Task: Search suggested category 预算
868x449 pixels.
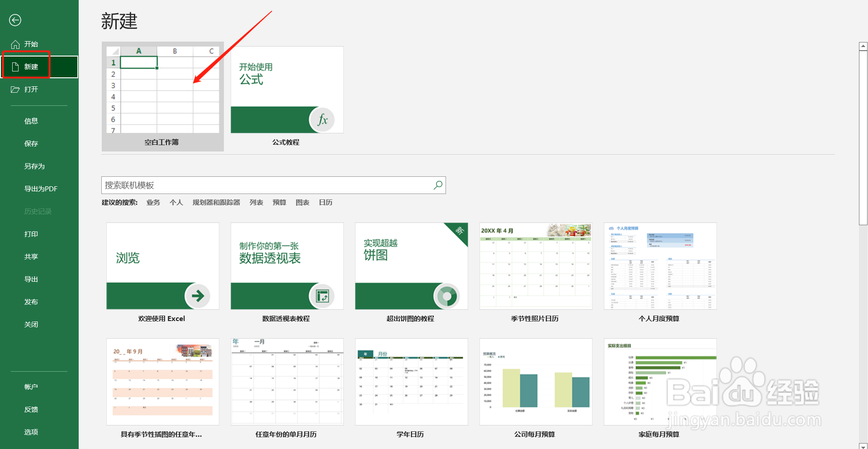Action: pos(280,203)
